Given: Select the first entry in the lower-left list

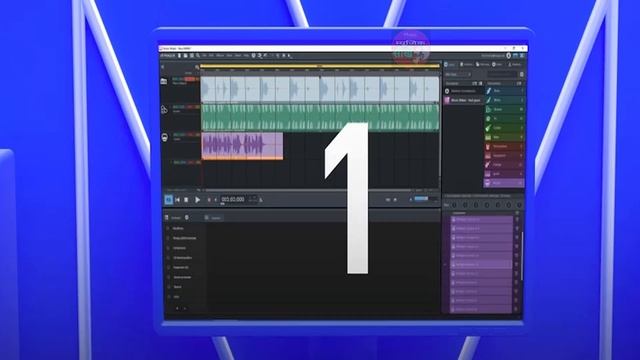Looking at the screenshot, I should pyautogui.click(x=178, y=228).
